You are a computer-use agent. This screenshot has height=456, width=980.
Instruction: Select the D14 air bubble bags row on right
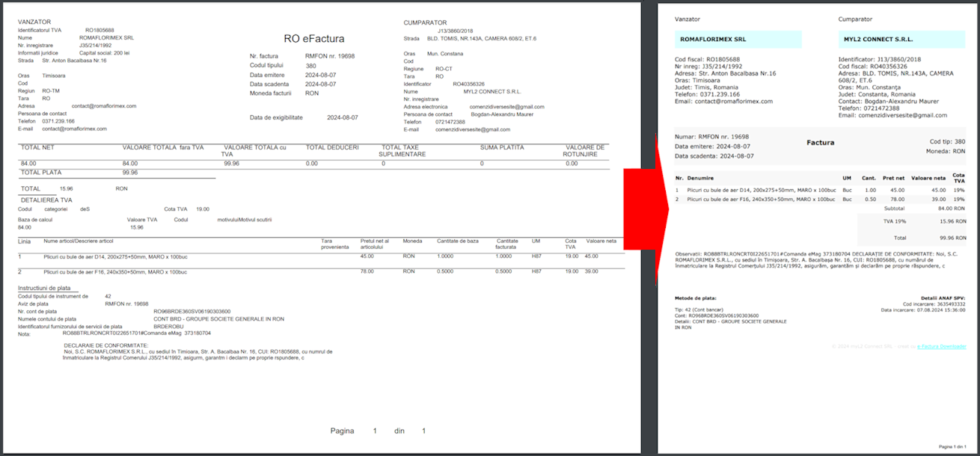tap(761, 190)
